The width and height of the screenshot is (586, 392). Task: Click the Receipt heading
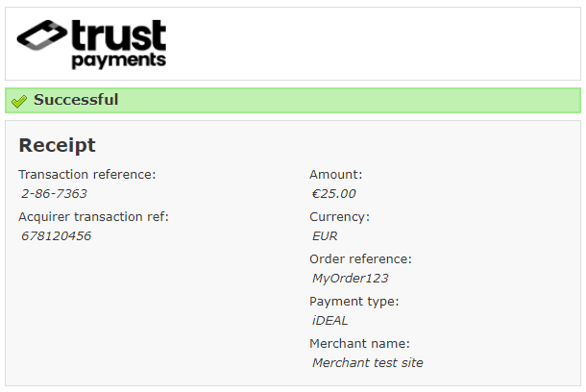[x=57, y=145]
